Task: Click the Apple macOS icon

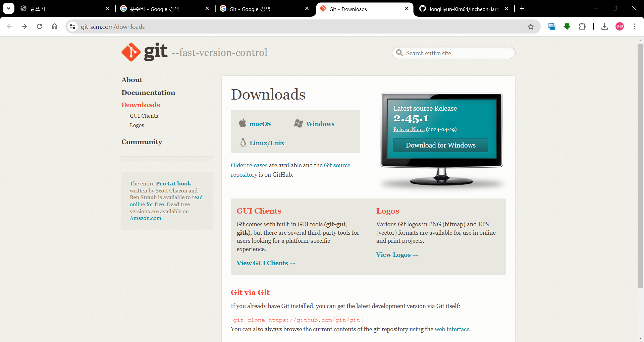Action: click(x=243, y=123)
